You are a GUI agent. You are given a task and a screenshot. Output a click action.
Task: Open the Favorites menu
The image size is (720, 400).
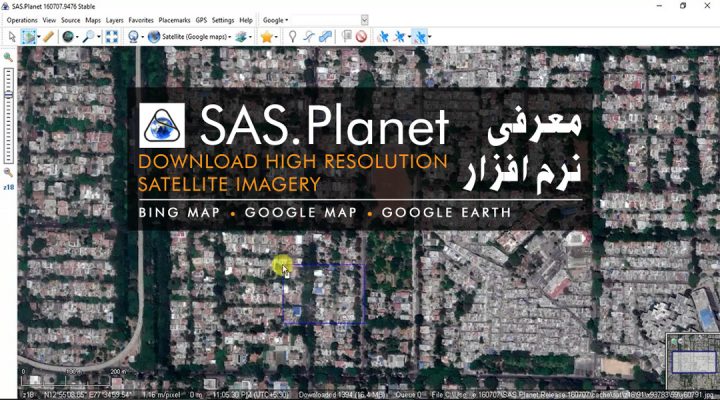tap(141, 20)
